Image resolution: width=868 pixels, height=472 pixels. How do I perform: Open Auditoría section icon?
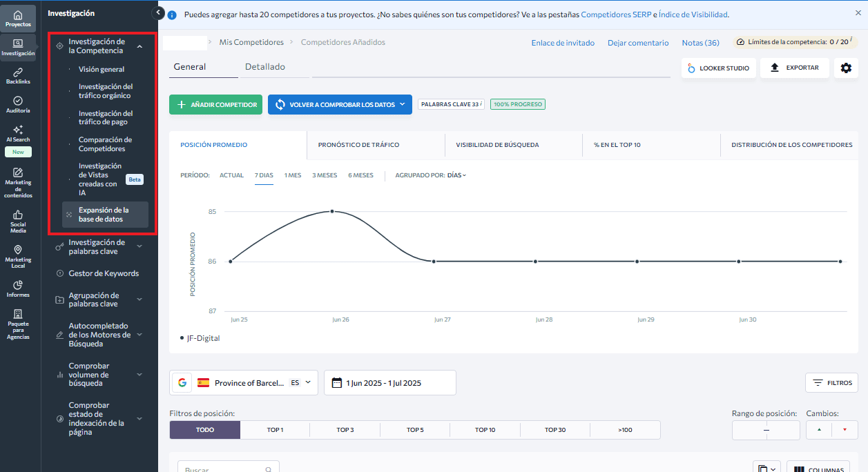18,104
